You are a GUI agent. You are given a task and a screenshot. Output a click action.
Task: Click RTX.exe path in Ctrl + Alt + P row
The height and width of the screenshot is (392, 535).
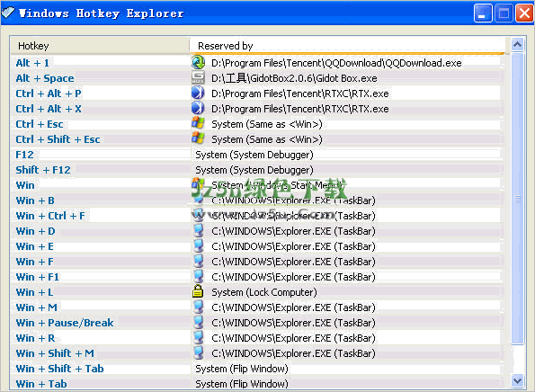click(x=300, y=94)
